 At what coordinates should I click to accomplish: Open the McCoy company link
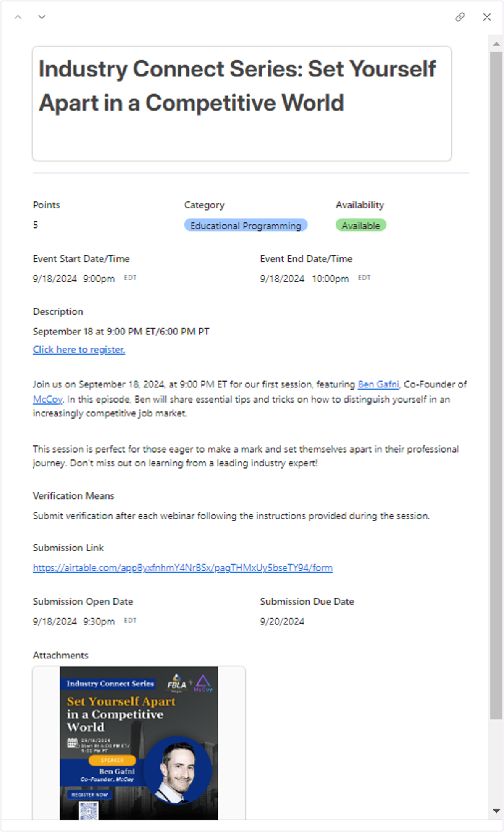click(47, 399)
